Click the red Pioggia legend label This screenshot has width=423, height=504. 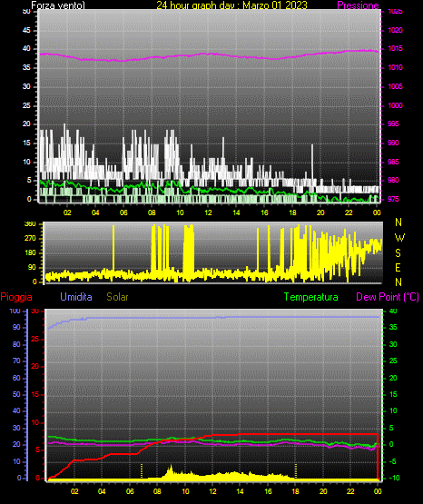(x=16, y=297)
